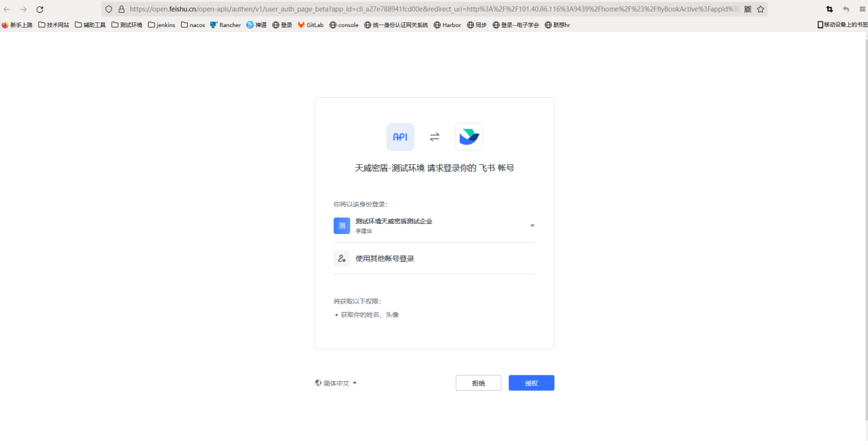Click the swap arrows between app icons
The image size is (868, 441).
click(435, 137)
